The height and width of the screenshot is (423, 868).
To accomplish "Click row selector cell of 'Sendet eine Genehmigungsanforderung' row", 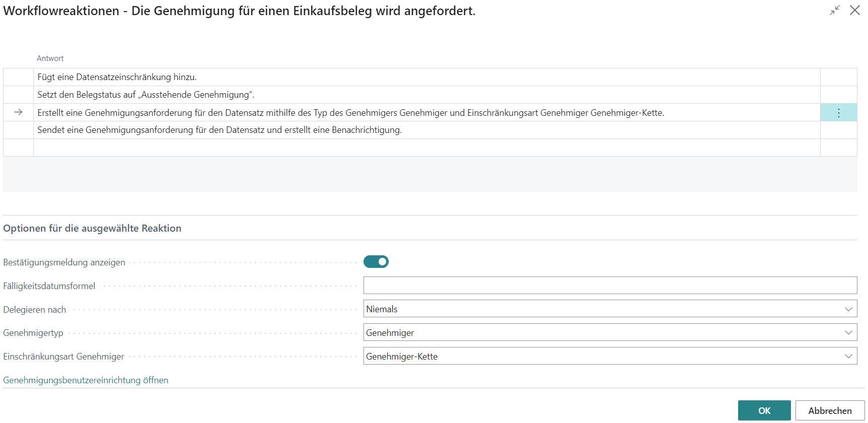I will 18,130.
